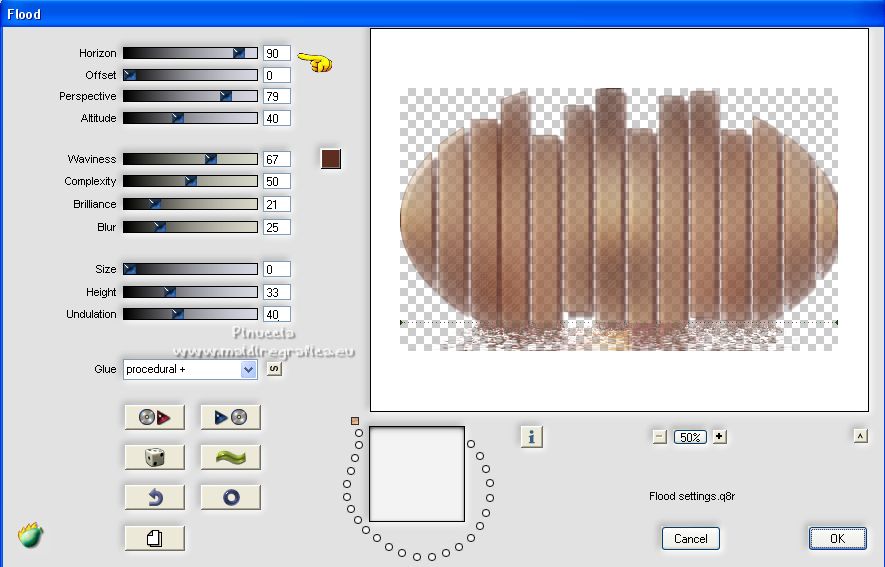Screen dimensions: 885x567
Task: Zoom in preview with plus button
Action: tap(719, 437)
